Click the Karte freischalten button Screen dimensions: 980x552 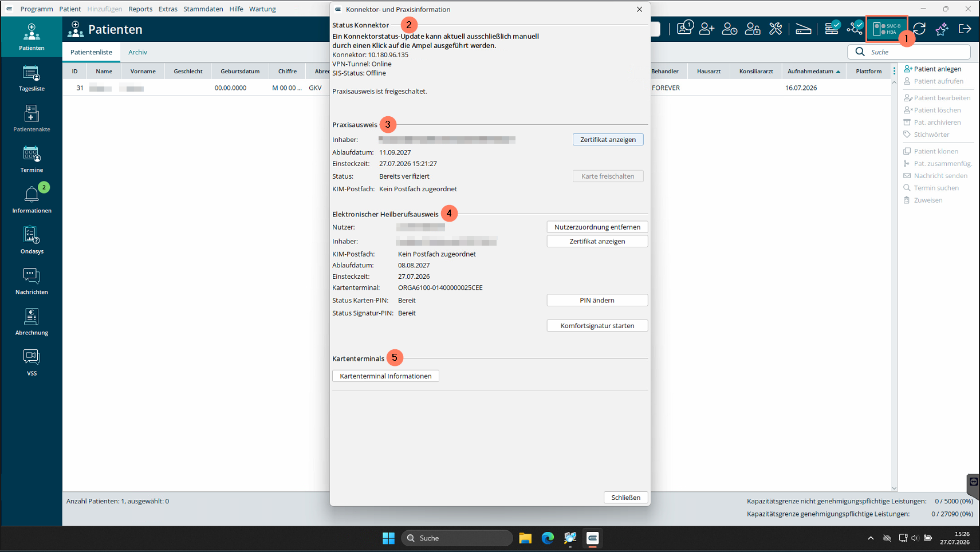[608, 176]
